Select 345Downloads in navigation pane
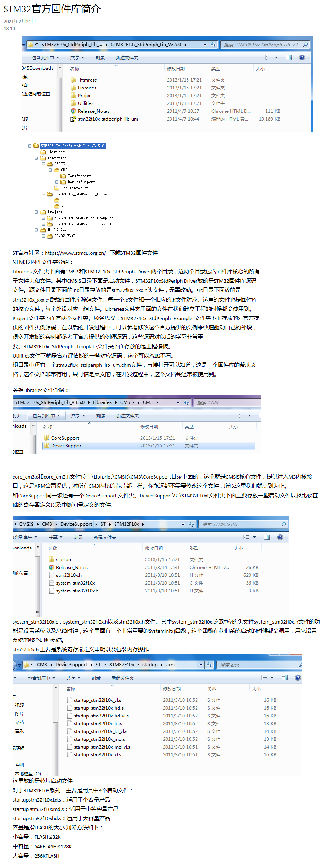Image resolution: width=325 pixels, height=868 pixels. tap(37, 68)
